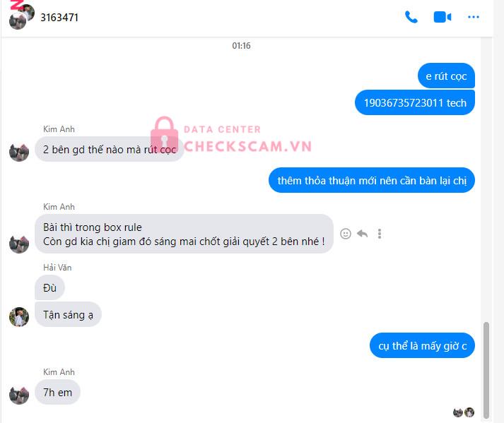Click Kim Anh's avatar beside '7h em'
Image resolution: width=504 pixels, height=423 pixels.
click(x=19, y=395)
